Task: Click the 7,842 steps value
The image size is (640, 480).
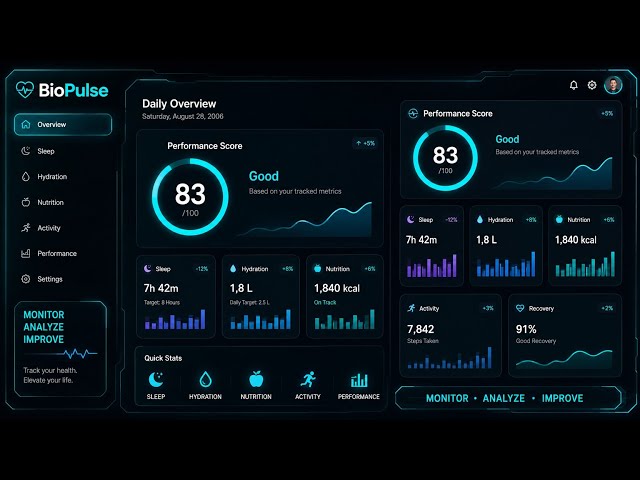Action: pyautogui.click(x=420, y=329)
